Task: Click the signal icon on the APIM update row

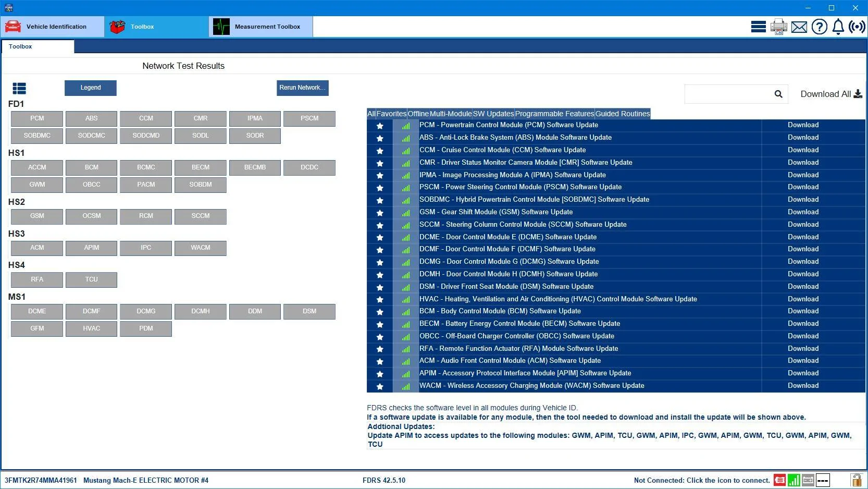Action: 405,374
